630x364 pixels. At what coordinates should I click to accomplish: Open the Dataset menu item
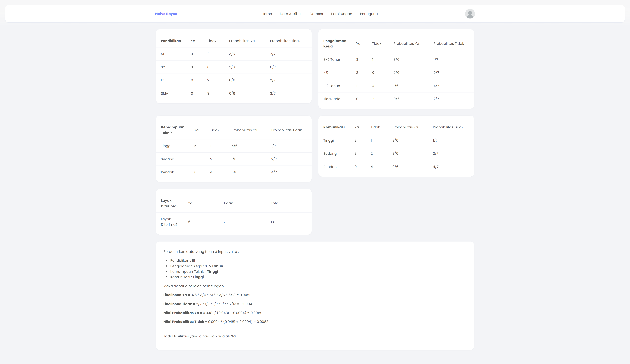point(316,14)
